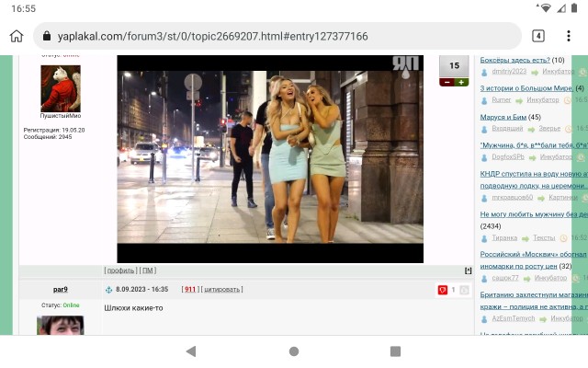Click the "Регистрация: 19.05.20" text

(x=54, y=130)
